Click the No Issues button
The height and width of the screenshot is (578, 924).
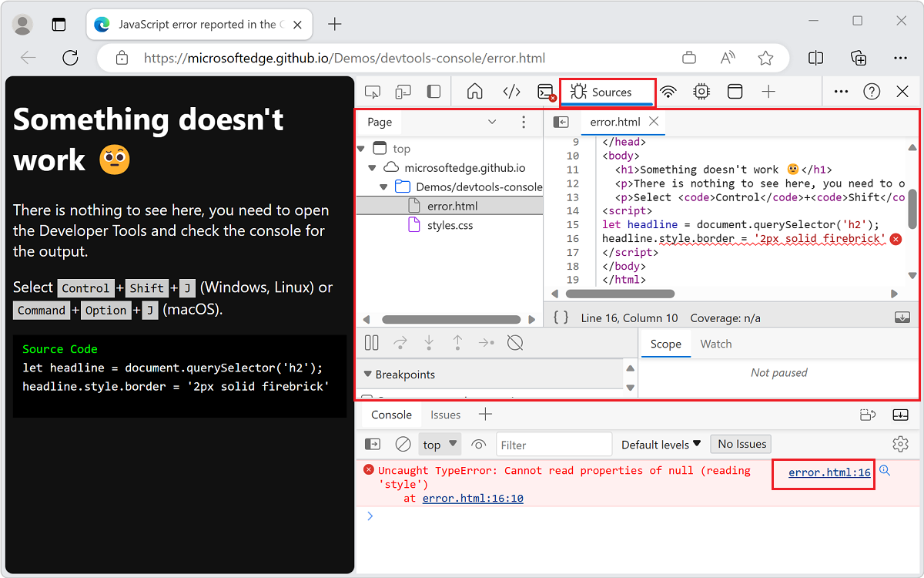click(740, 444)
